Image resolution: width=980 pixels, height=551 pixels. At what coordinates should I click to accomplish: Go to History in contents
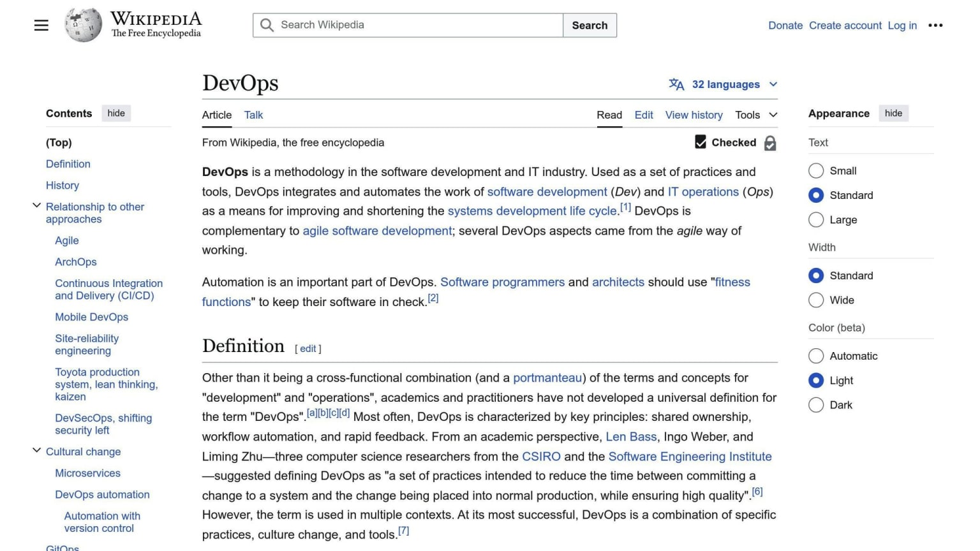click(x=63, y=186)
